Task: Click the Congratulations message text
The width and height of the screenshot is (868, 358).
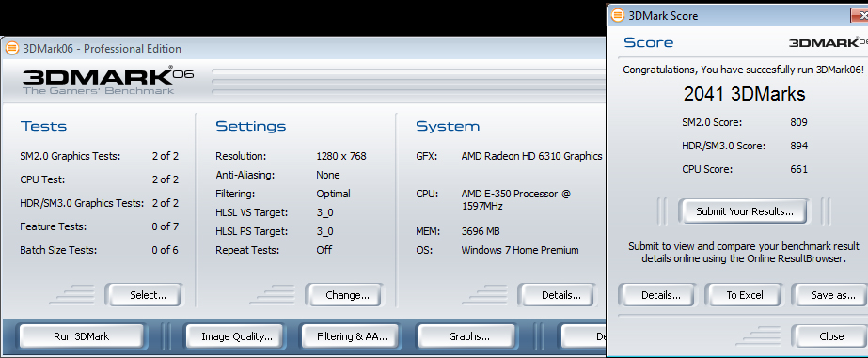Action: pos(744,70)
